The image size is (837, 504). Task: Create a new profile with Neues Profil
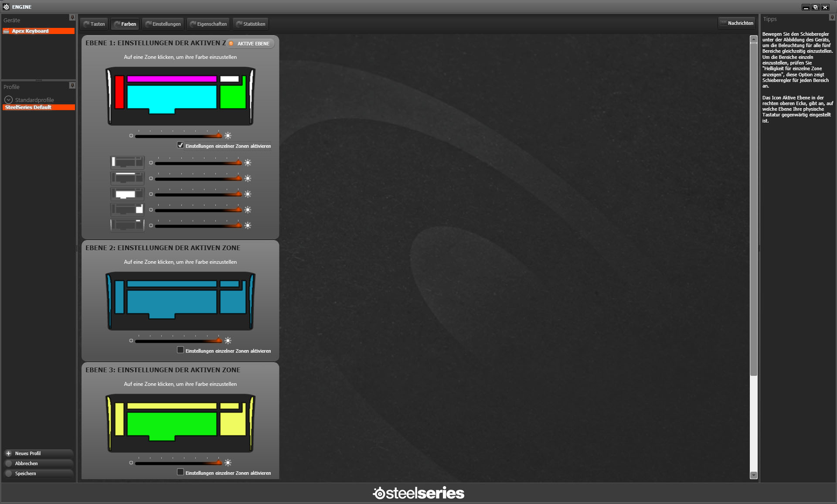coord(38,453)
